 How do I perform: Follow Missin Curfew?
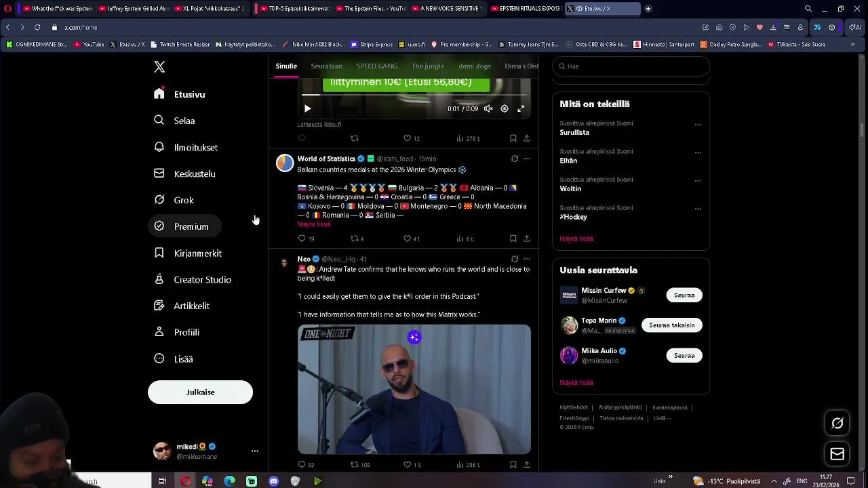(x=684, y=295)
